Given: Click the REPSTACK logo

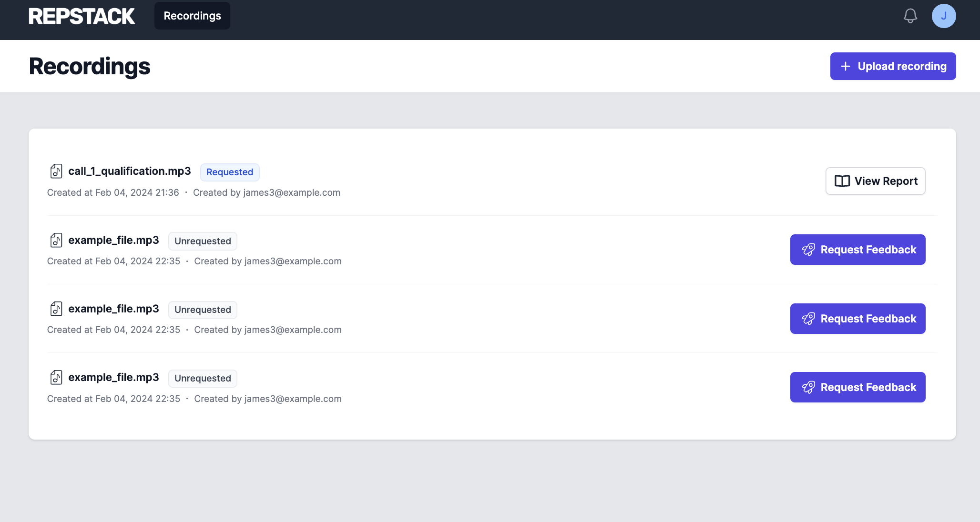Looking at the screenshot, I should (82, 16).
